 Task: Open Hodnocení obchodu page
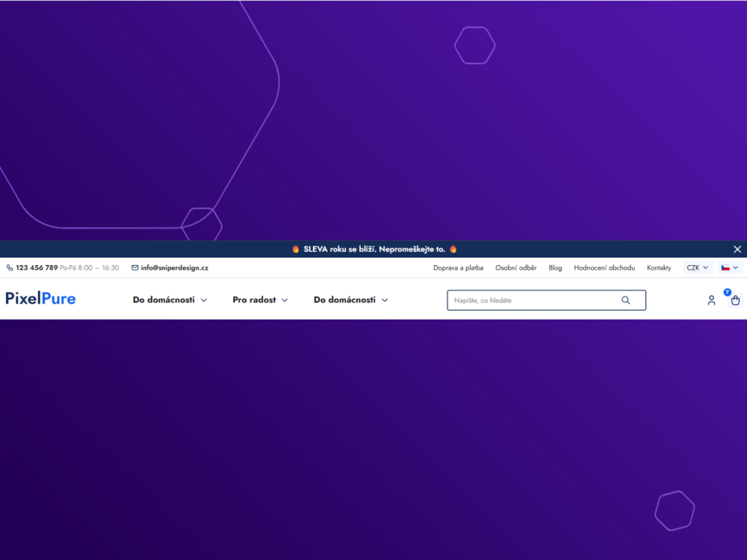[604, 267]
